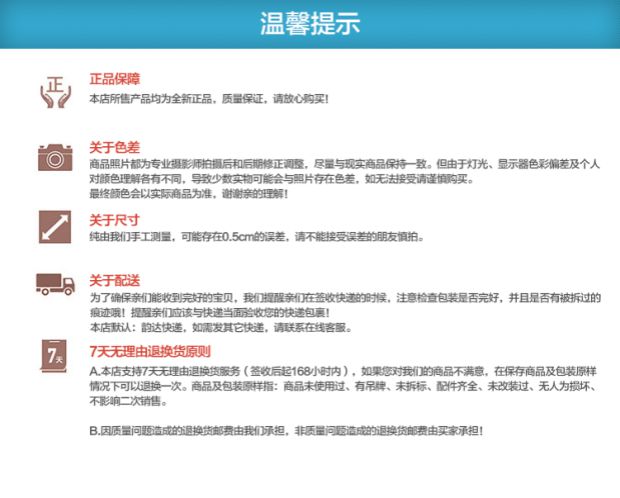This screenshot has height=498, width=620.
Task: Click the 7天无理由退换货原则 heading
Action: [x=150, y=351]
